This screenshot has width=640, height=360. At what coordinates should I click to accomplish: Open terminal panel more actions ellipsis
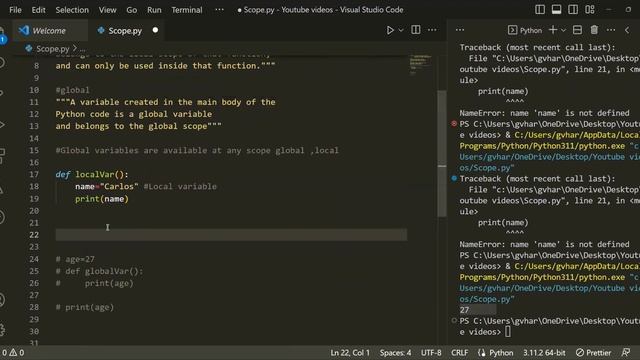coord(611,30)
